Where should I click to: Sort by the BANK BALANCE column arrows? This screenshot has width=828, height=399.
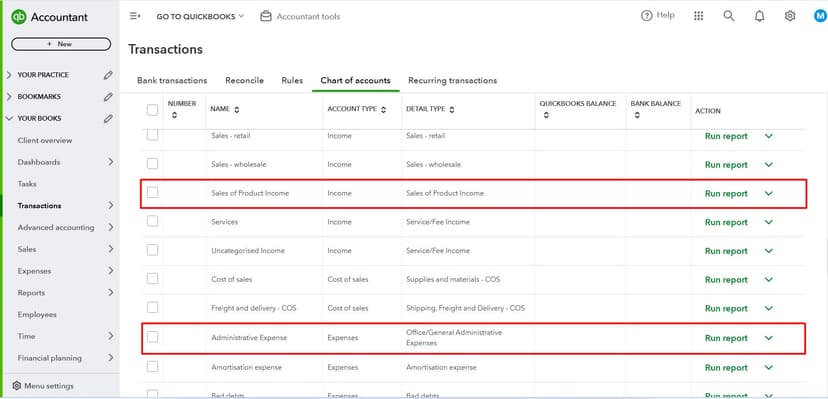[x=637, y=115]
